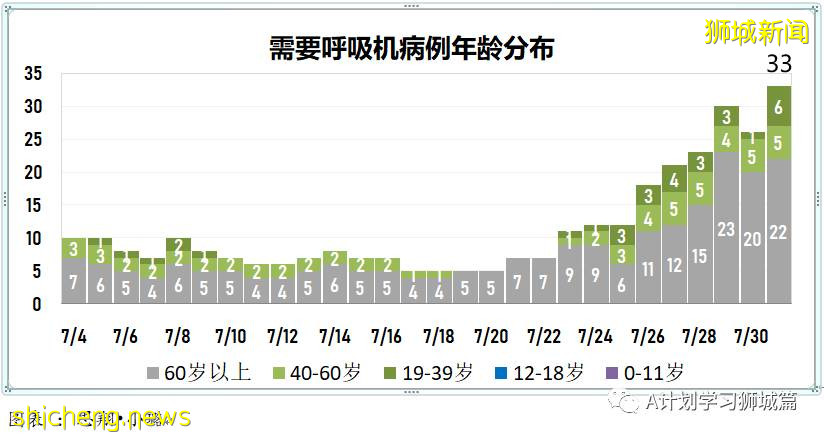
Task: Click the gray 60岁以上 legend swatch
Action: click(x=152, y=373)
